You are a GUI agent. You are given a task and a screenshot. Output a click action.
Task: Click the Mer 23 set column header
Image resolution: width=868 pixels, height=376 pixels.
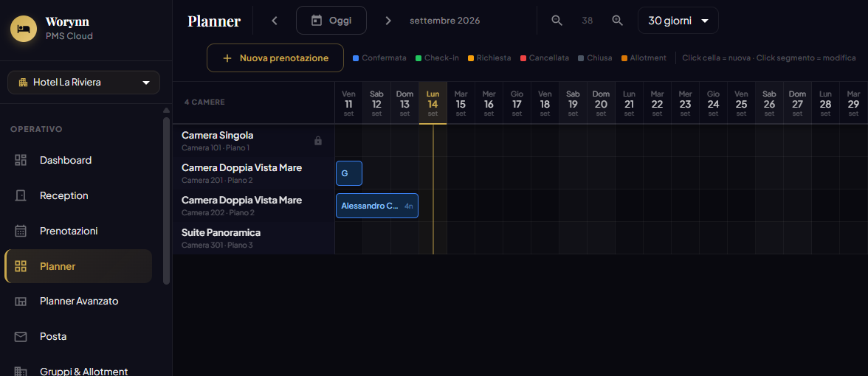[x=685, y=103]
